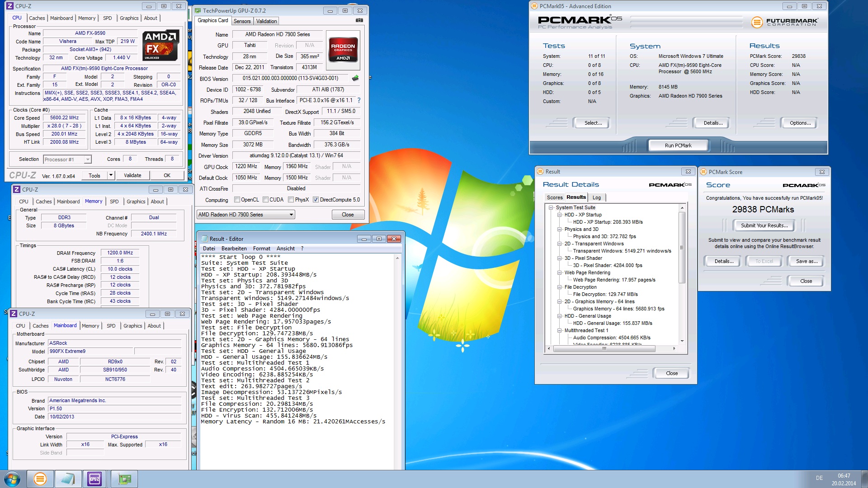Switch to Validation tab in GPU-Z
This screenshot has width=868, height=488.
click(x=266, y=21)
